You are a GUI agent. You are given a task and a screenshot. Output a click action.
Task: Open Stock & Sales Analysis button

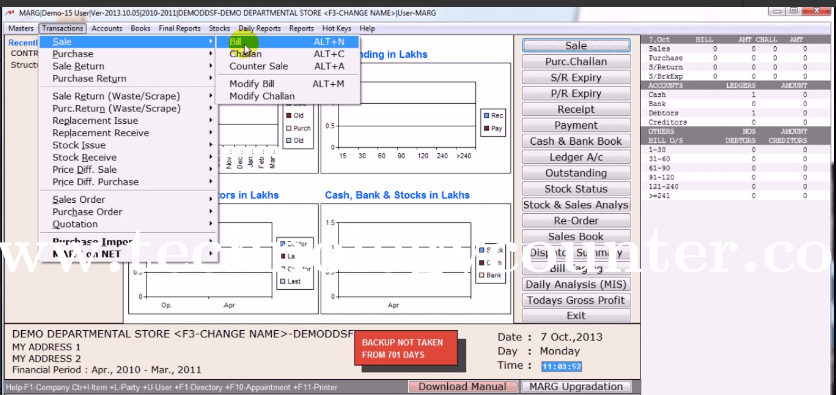(576, 205)
